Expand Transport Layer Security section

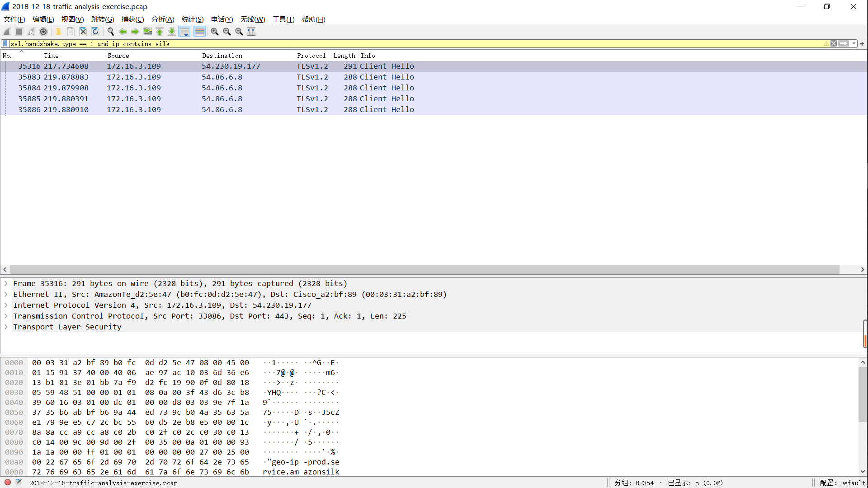point(6,327)
